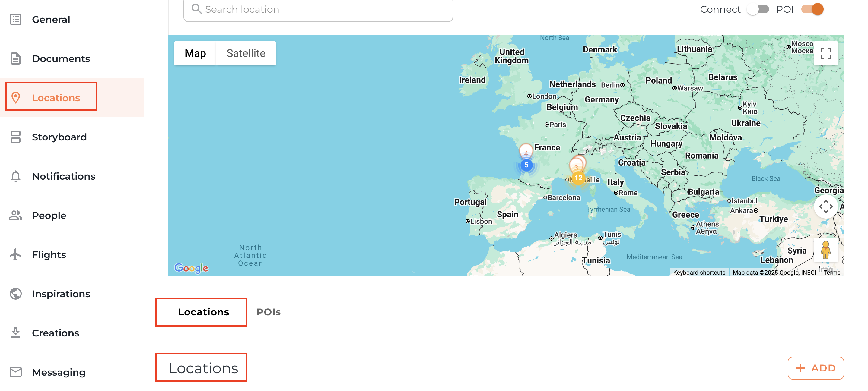Open the Messaging envelope icon
868x391 pixels.
(15, 372)
